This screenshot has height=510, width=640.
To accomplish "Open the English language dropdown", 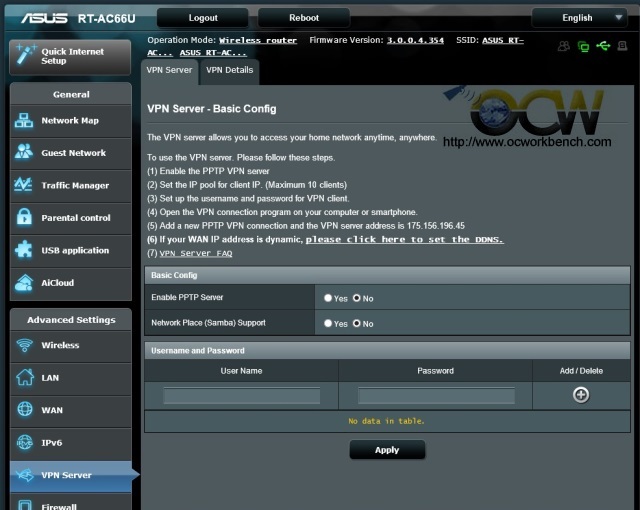I will click(580, 18).
